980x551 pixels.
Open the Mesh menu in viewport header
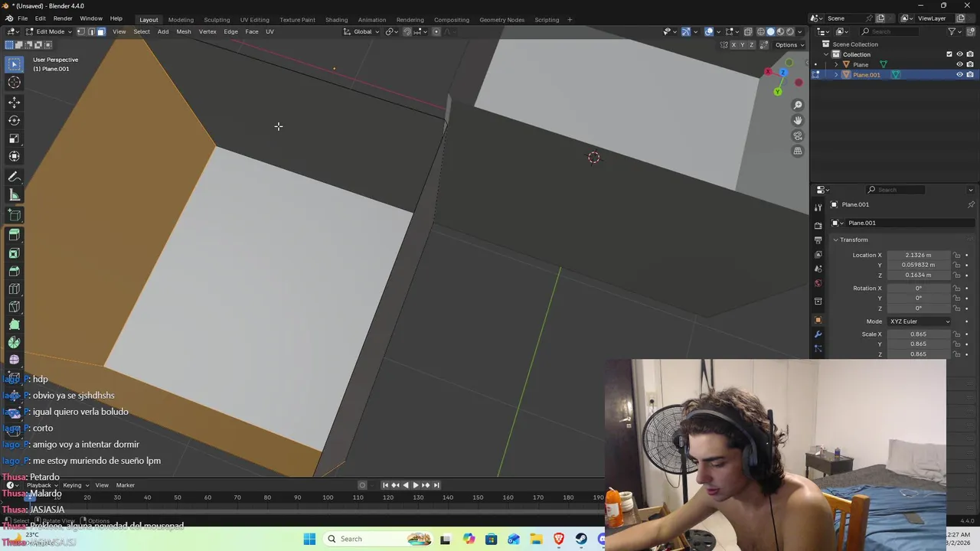(x=184, y=31)
